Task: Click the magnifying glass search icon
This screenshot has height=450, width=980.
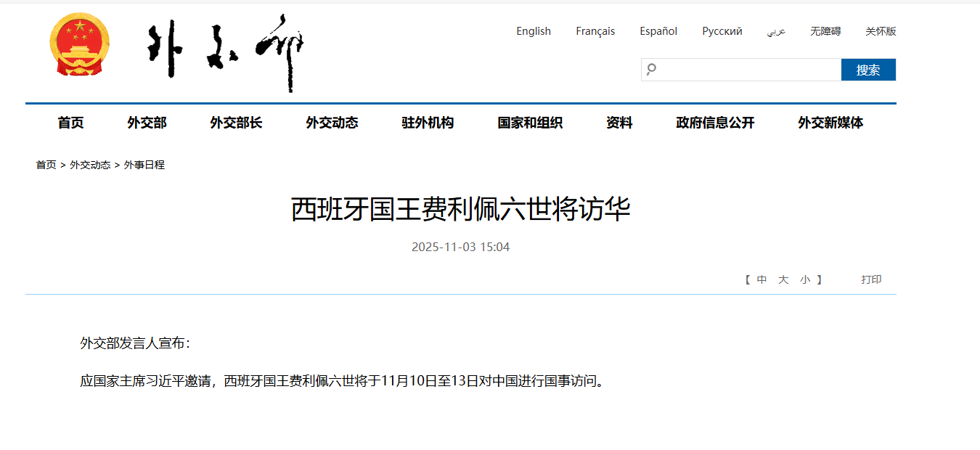Action: click(x=651, y=70)
